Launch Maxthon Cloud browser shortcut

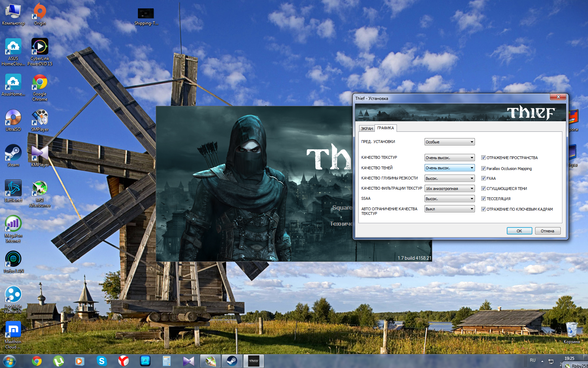[13, 335]
